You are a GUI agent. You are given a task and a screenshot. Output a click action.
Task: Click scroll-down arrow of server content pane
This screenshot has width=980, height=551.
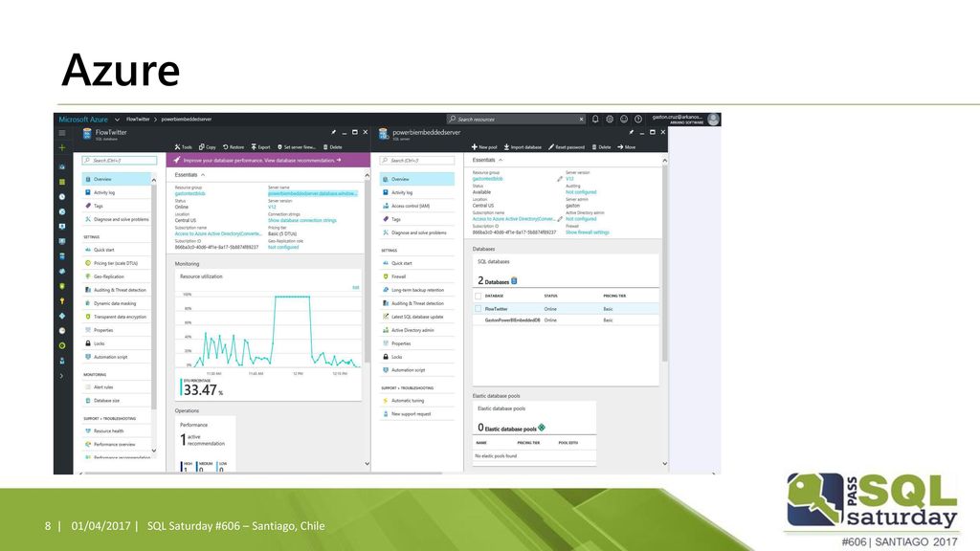tap(664, 464)
